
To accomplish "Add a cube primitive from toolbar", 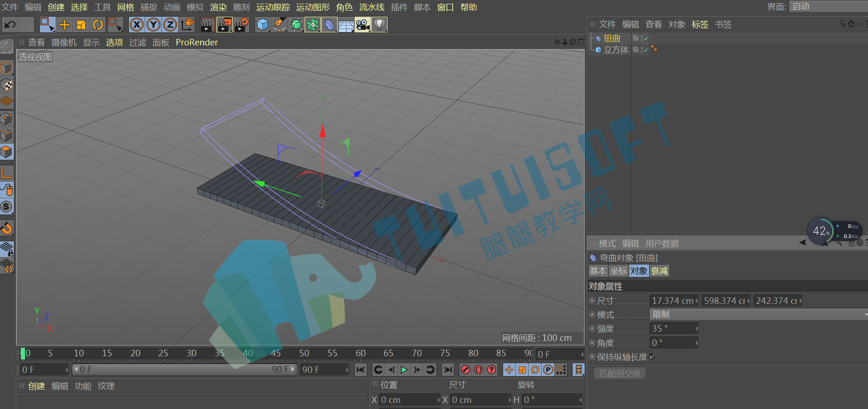I will coord(263,25).
